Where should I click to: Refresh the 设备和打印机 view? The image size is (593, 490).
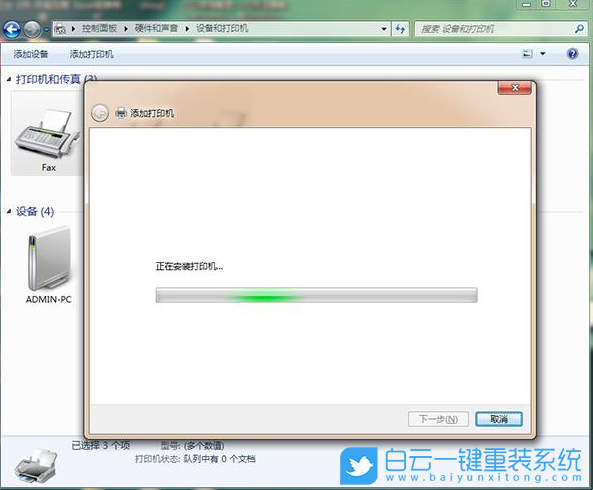pos(401,29)
